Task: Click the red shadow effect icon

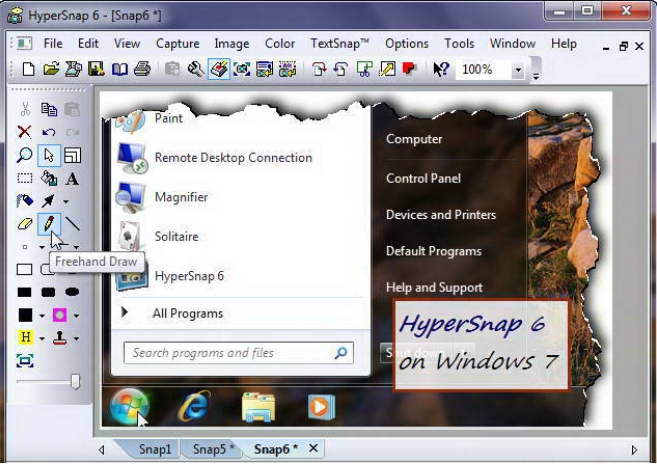Action: point(409,68)
